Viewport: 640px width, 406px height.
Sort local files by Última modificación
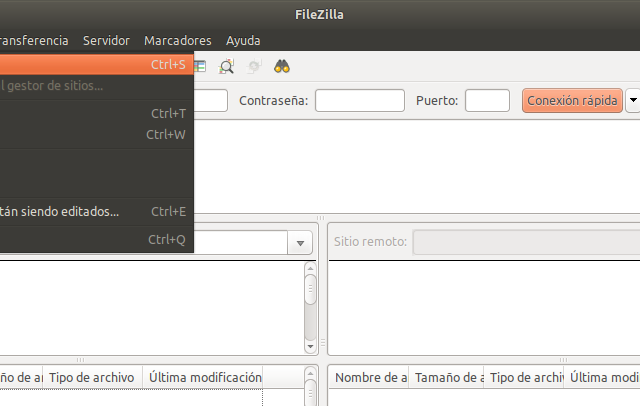(202, 377)
